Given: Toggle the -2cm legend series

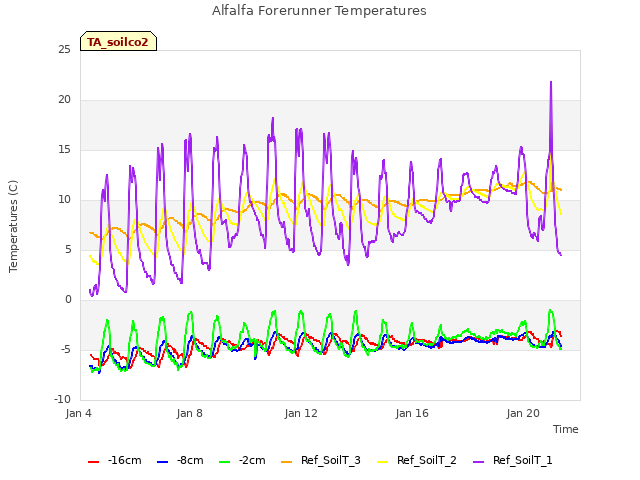Looking at the screenshot, I should (x=242, y=460).
